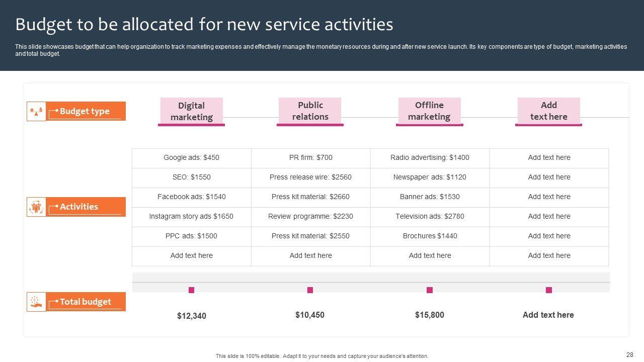This screenshot has width=644, height=362.
Task: Click the Total budget orange label
Action: pyautogui.click(x=86, y=302)
